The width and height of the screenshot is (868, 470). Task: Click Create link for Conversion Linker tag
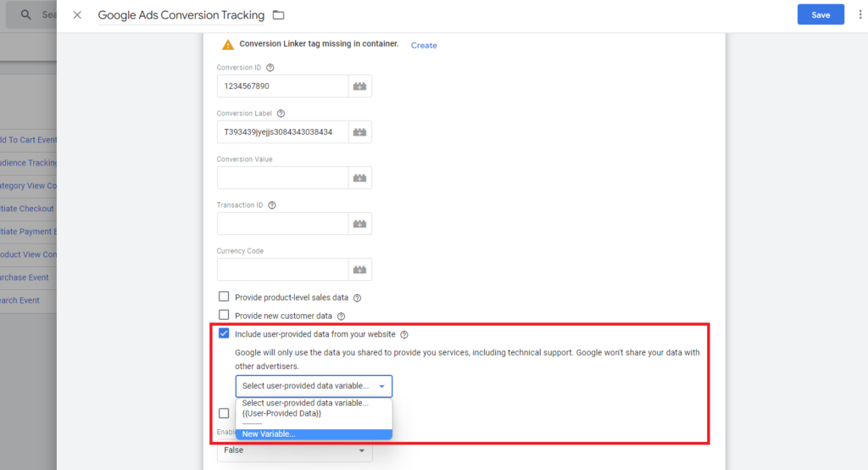coord(424,45)
